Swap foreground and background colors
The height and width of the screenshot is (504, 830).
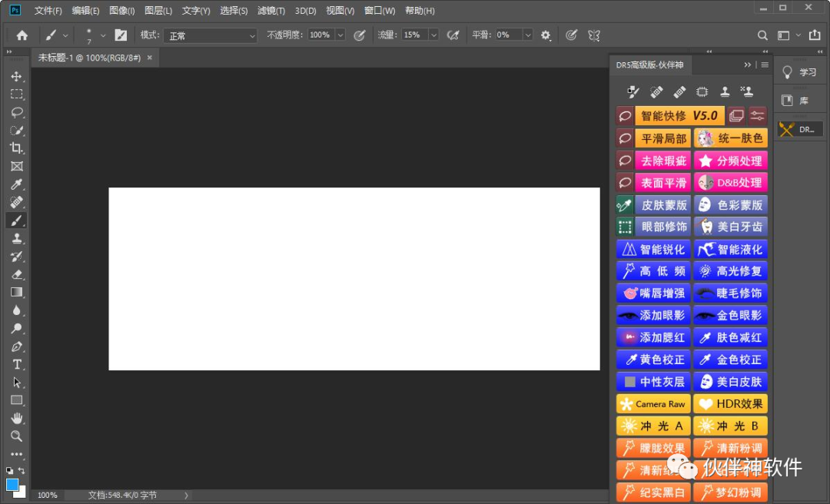22,471
